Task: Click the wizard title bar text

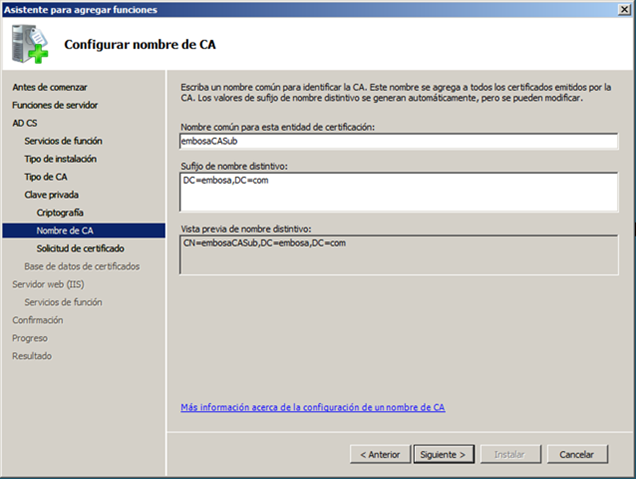Action: tap(79, 9)
